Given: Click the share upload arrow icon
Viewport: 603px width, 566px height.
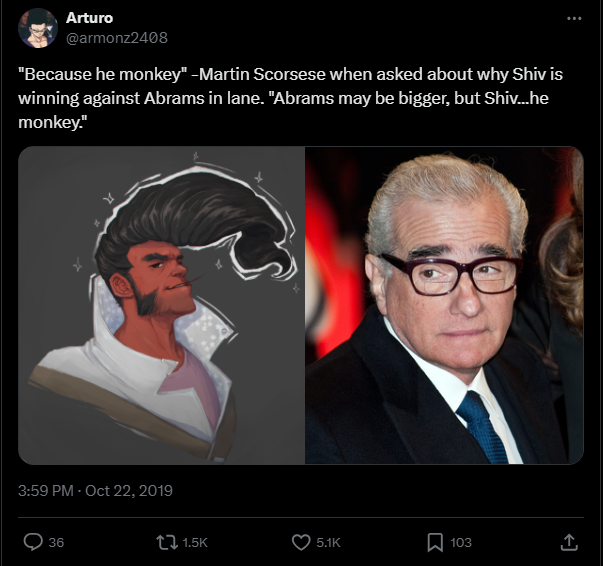Looking at the screenshot, I should tap(569, 542).
